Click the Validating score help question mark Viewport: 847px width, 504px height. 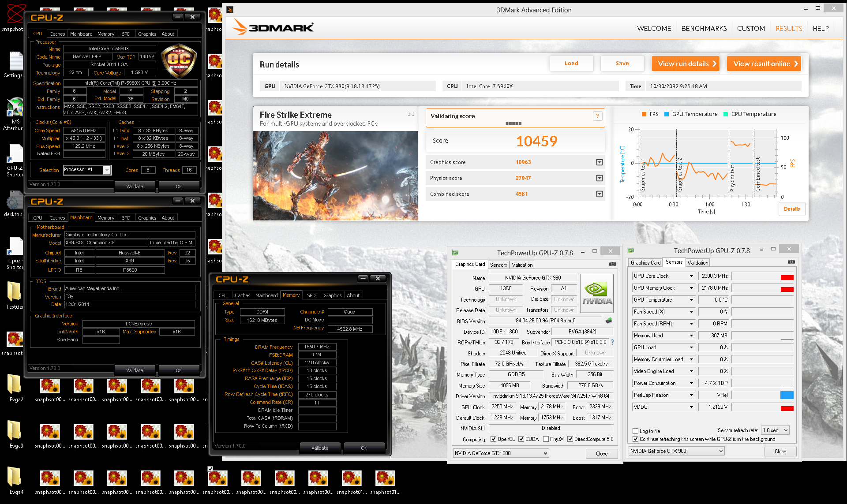[x=597, y=116]
